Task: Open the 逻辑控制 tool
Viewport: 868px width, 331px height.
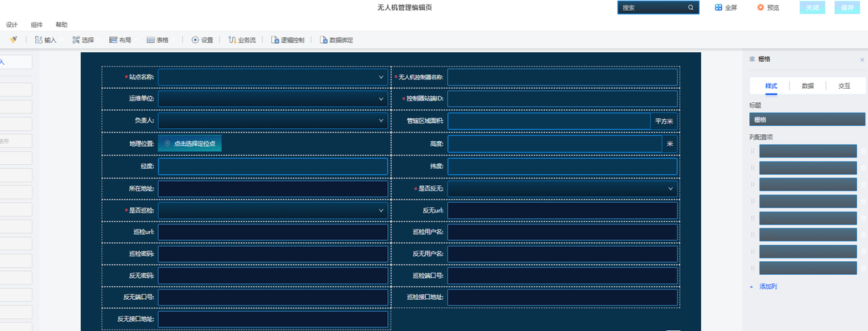Action: tap(288, 40)
